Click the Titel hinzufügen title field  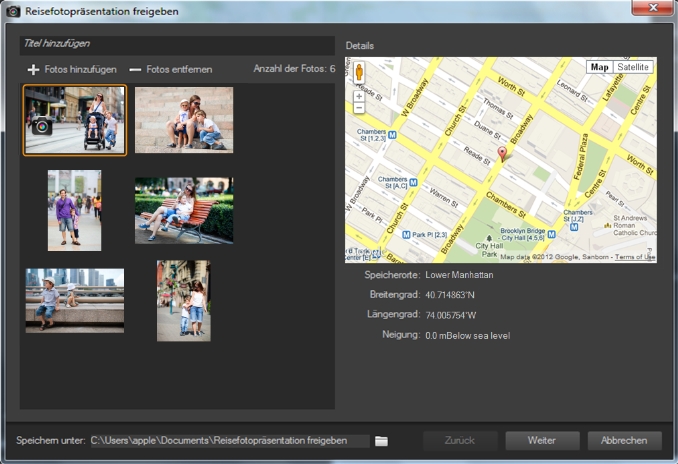pos(177,45)
